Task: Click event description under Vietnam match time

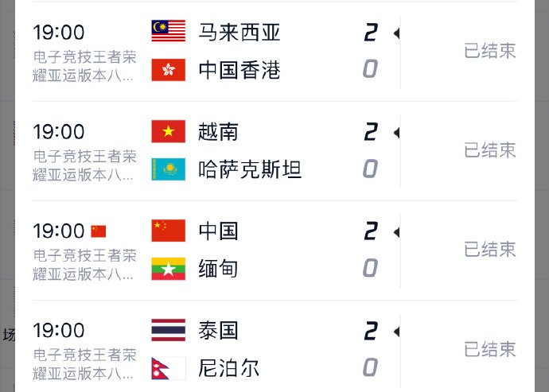Action: pyautogui.click(x=84, y=165)
